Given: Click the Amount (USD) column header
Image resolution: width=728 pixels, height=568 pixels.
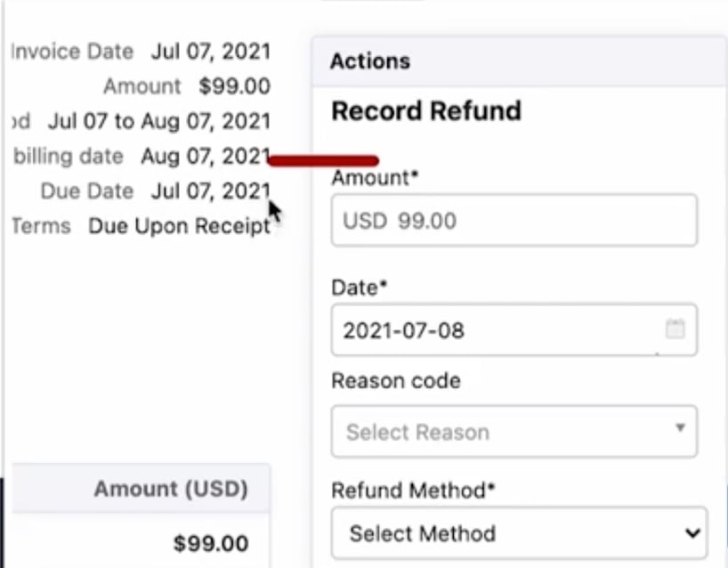Looking at the screenshot, I should [x=171, y=489].
